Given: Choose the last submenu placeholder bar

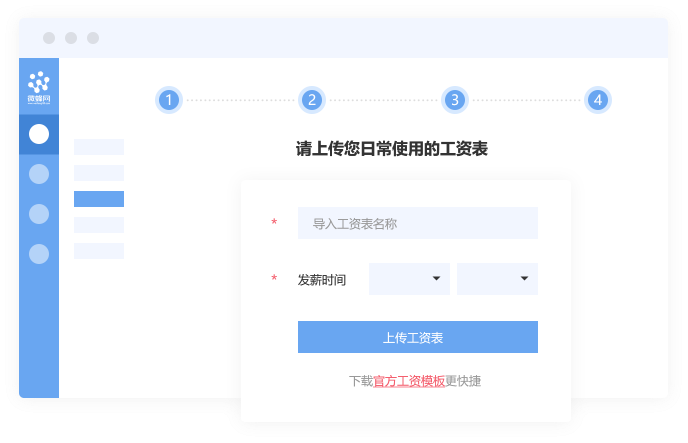Looking at the screenshot, I should click(x=99, y=251).
